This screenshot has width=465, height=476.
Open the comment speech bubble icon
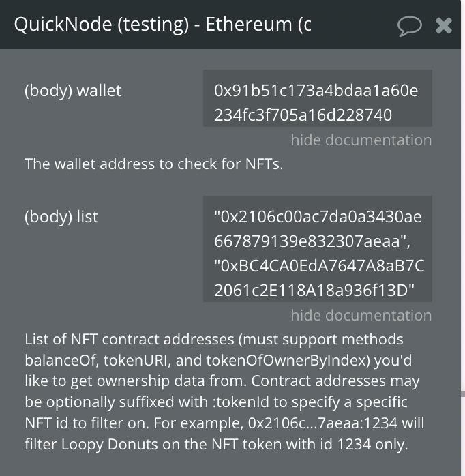[x=409, y=26]
